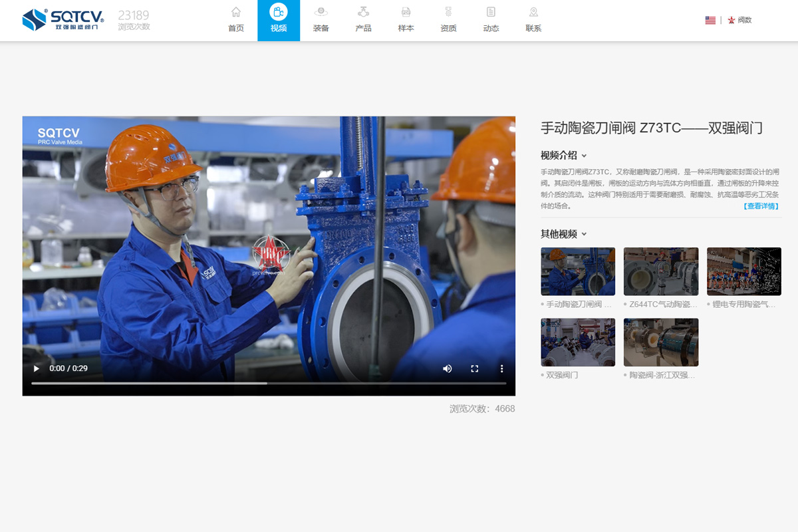
Task: Click the SQTCV logo in header
Action: [x=63, y=20]
